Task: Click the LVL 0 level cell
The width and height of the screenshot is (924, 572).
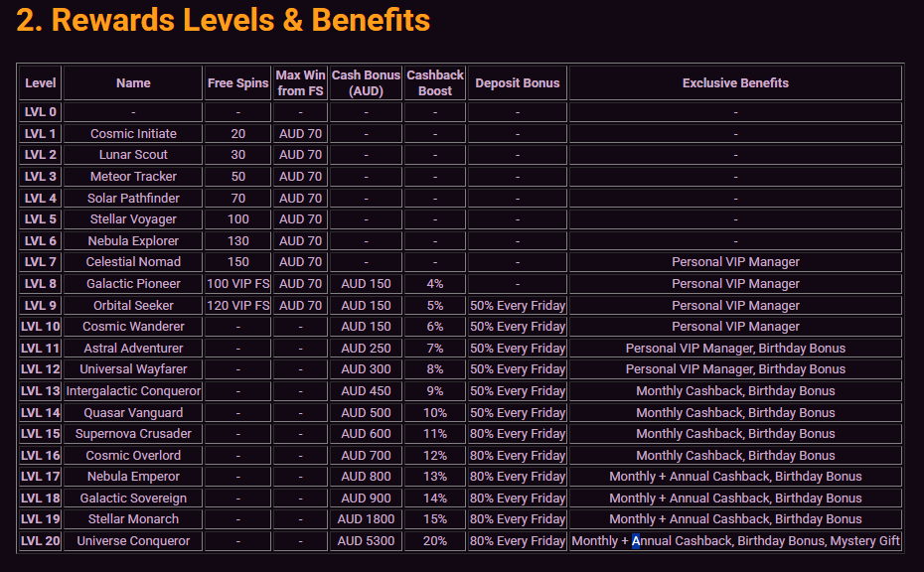Action: [x=41, y=112]
